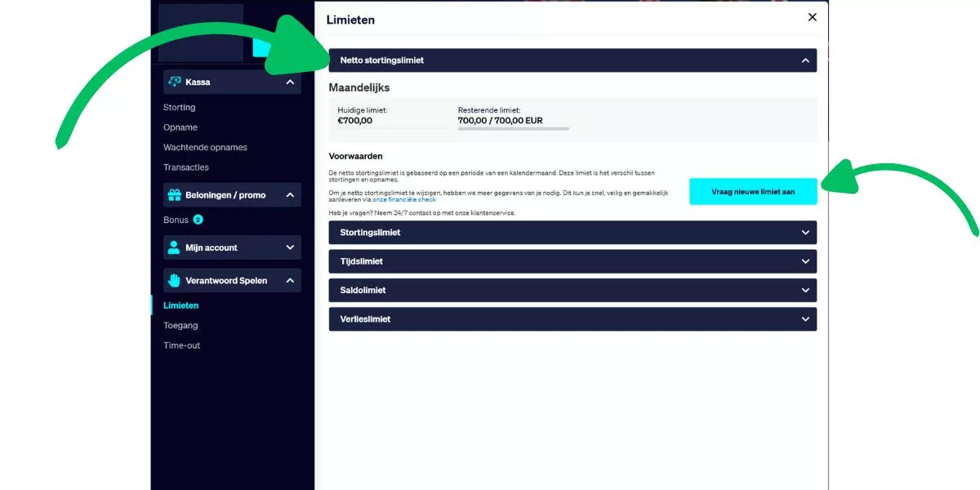Image resolution: width=980 pixels, height=490 pixels.
Task: Click the klantenservice contact sentence
Action: [x=422, y=212]
